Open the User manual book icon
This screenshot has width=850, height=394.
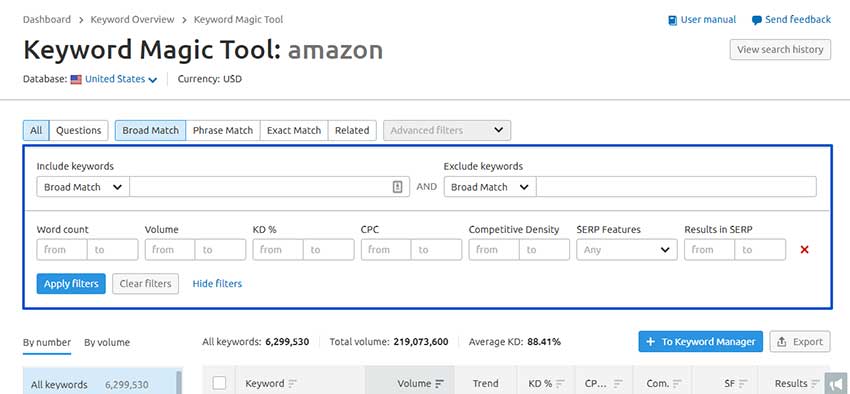point(672,20)
